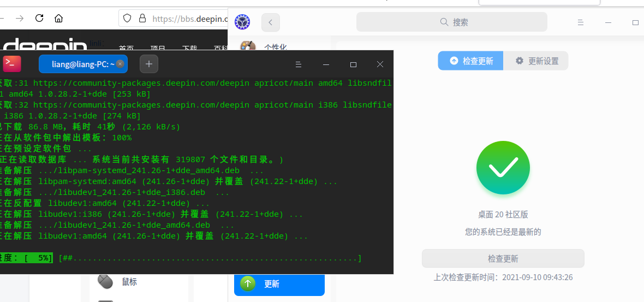Maximize the Control Center window

coord(635,22)
